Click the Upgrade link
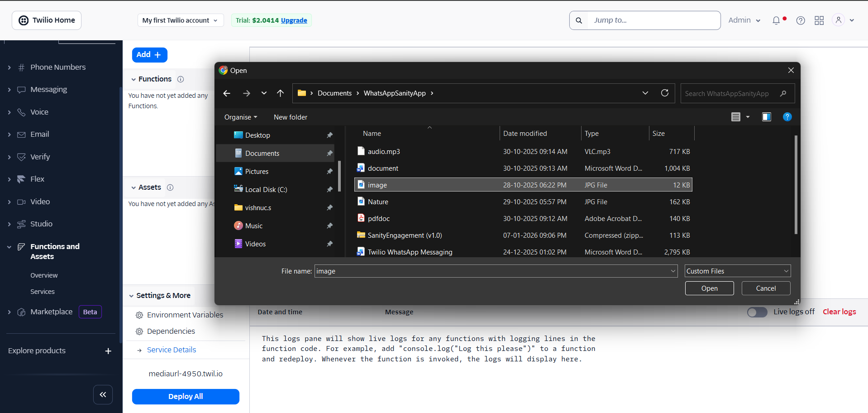This screenshot has height=413, width=868. tap(294, 20)
